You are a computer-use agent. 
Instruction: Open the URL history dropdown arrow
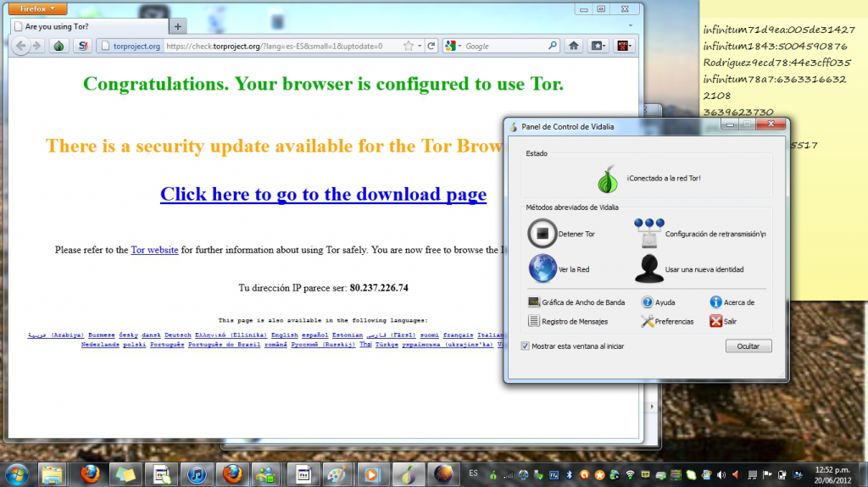(419, 46)
